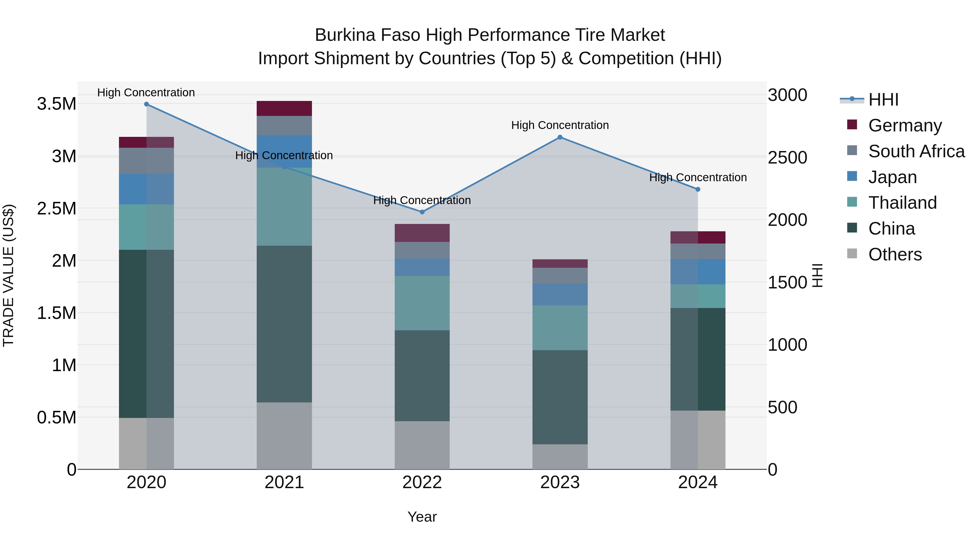
Task: Click Japan blue legend swatch
Action: coord(852,176)
